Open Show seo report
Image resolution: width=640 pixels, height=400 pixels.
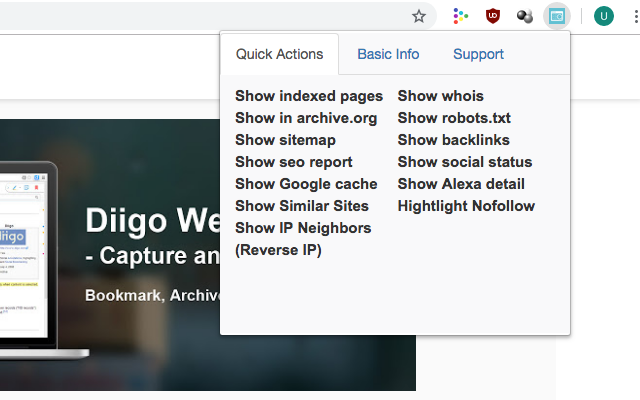[x=293, y=162]
